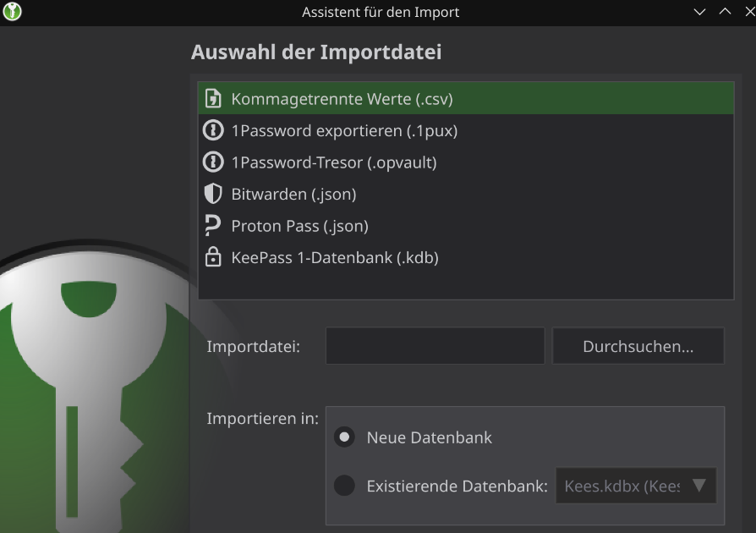Choose "1Password-Tresor (.opvault)" entry
756x533 pixels.
tap(466, 162)
